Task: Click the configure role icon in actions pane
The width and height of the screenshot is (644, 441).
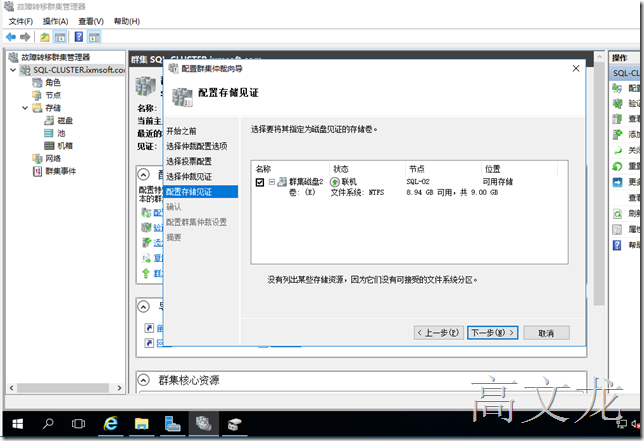Action: [x=617, y=88]
